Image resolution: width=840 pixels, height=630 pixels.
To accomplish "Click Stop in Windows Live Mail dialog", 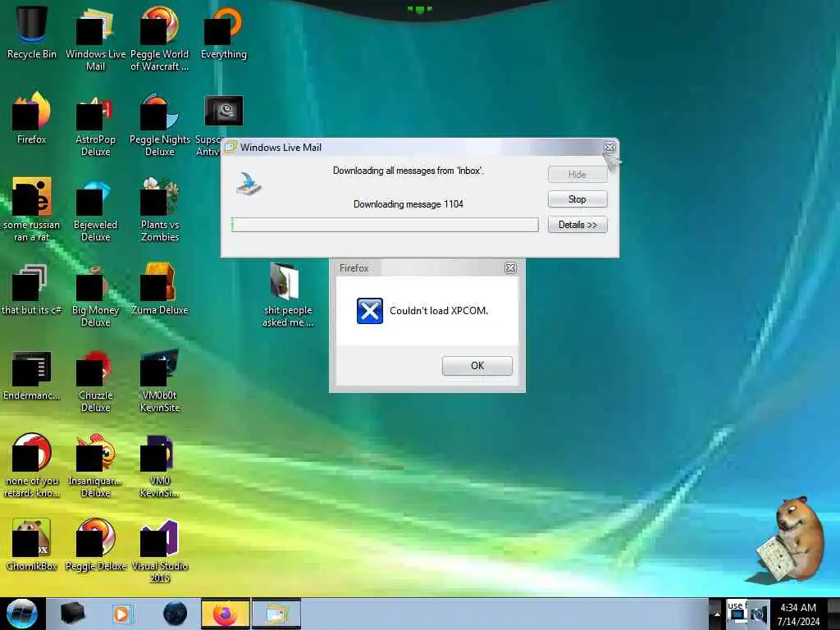I will tap(577, 199).
